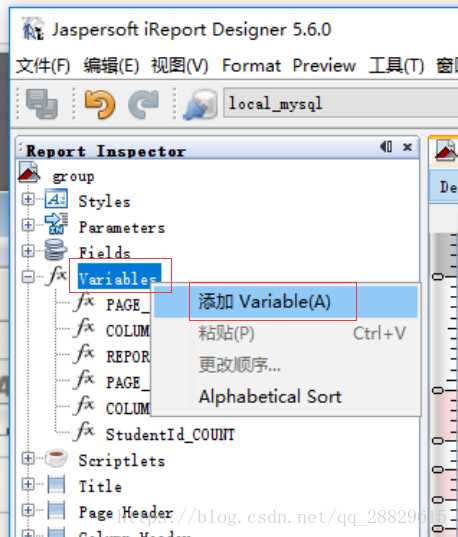Select the group report root node
Viewport: 458px width, 537px height.
tap(73, 177)
